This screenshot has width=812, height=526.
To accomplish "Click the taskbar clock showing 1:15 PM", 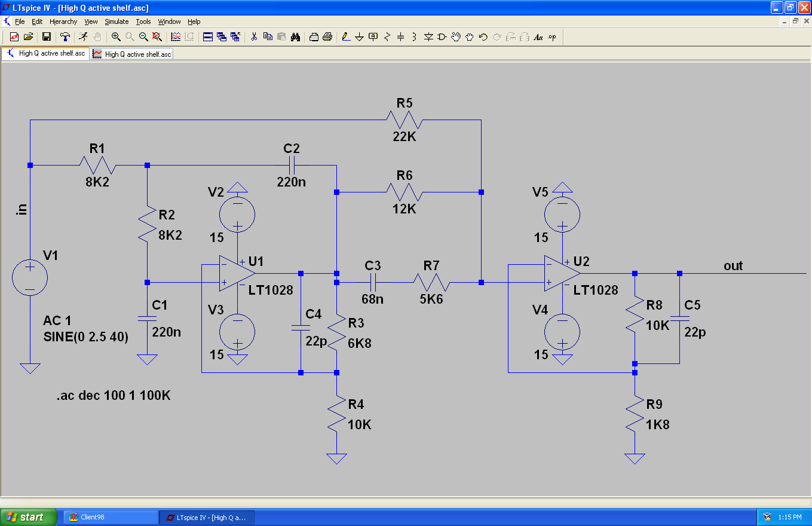I will tap(790, 517).
